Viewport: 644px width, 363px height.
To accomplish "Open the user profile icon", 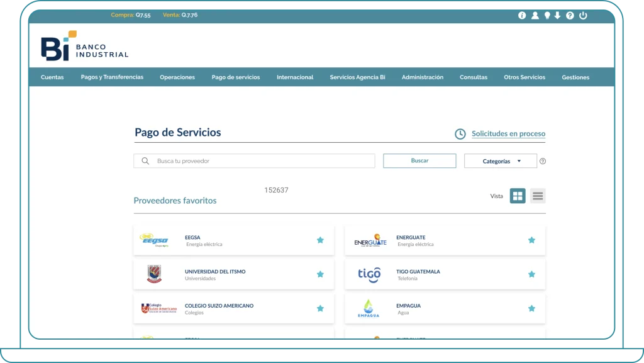I will point(535,16).
